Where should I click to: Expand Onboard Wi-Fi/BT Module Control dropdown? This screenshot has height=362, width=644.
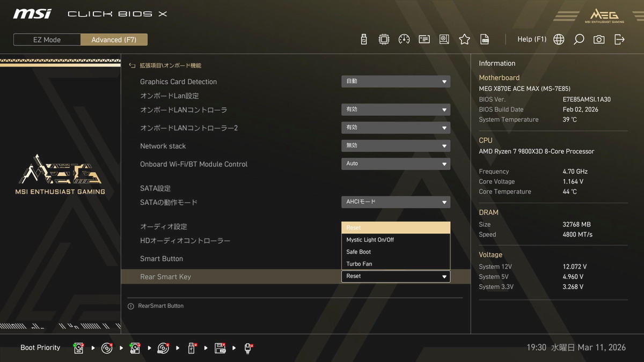coord(396,164)
